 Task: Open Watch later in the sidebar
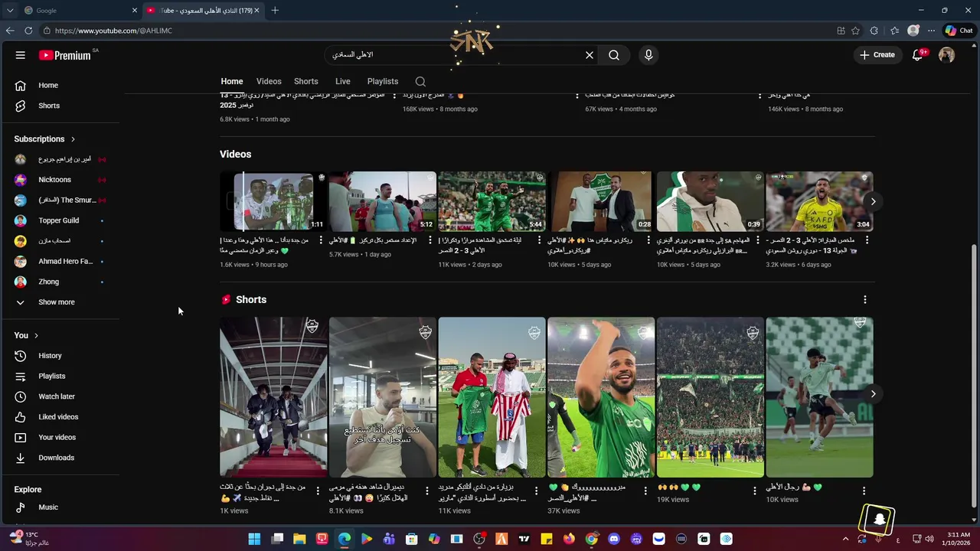pyautogui.click(x=57, y=396)
